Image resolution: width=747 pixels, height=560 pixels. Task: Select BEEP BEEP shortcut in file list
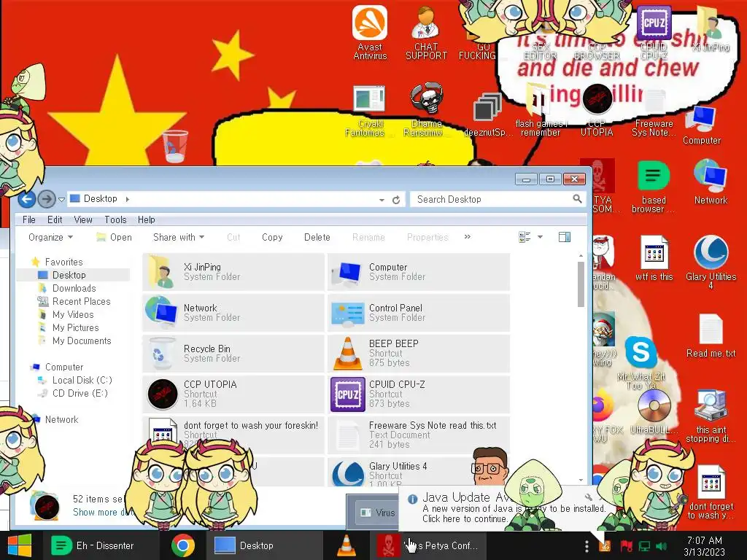point(419,354)
